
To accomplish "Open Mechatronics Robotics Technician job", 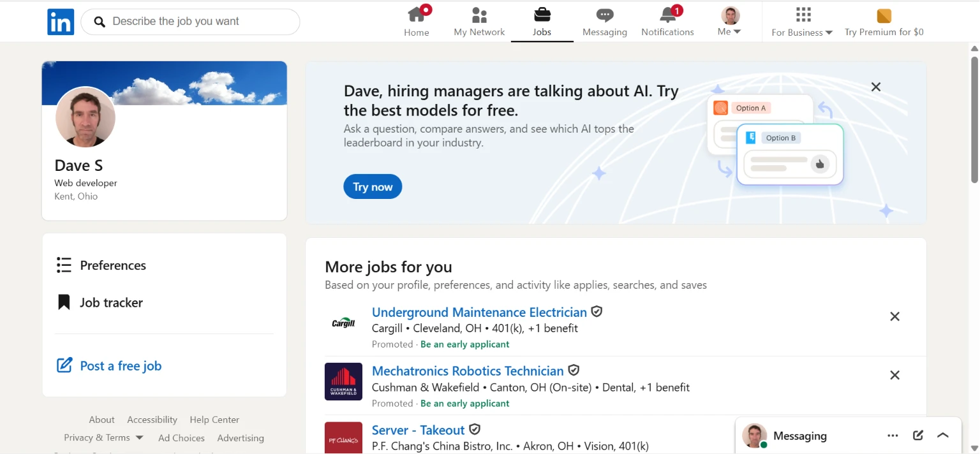I will click(468, 371).
